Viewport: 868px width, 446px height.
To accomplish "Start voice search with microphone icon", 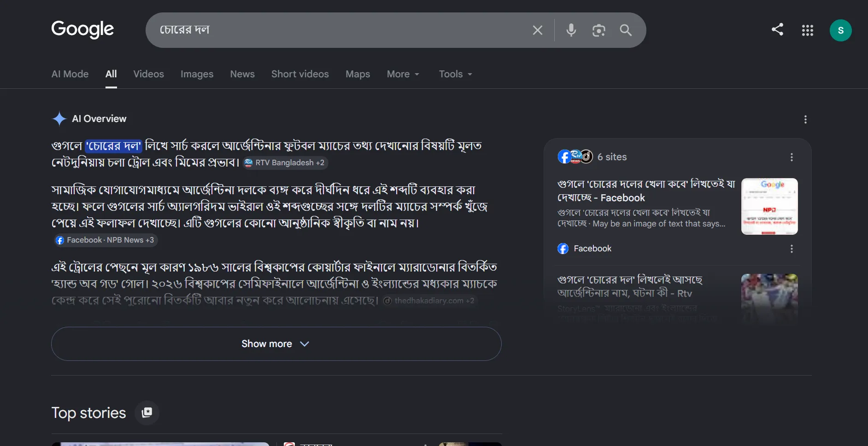I will (571, 30).
